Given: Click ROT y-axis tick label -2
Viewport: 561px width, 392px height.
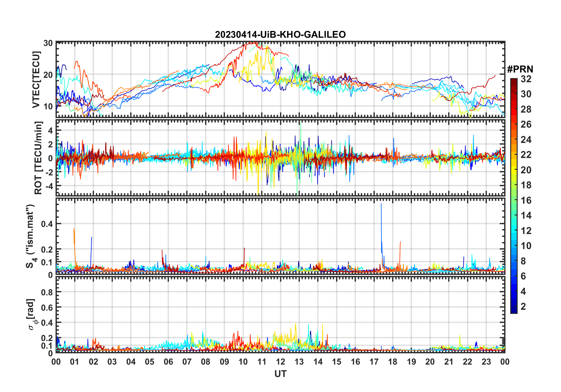Looking at the screenshot, I should [x=49, y=172].
